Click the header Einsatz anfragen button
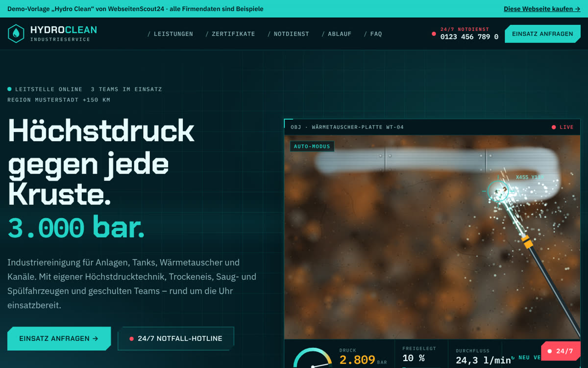 click(x=542, y=34)
